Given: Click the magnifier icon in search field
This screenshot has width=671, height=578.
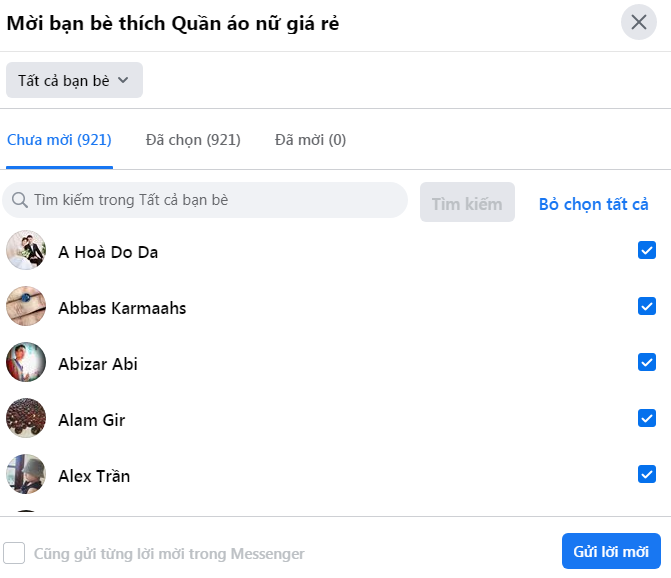Looking at the screenshot, I should (20, 200).
